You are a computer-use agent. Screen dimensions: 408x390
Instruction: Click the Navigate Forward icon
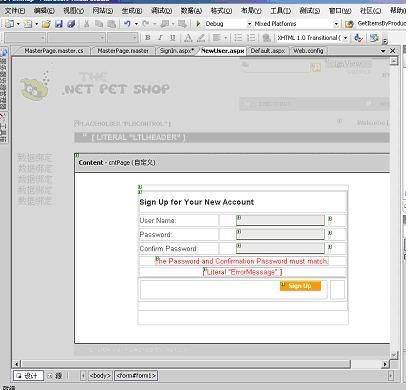[x=182, y=24]
